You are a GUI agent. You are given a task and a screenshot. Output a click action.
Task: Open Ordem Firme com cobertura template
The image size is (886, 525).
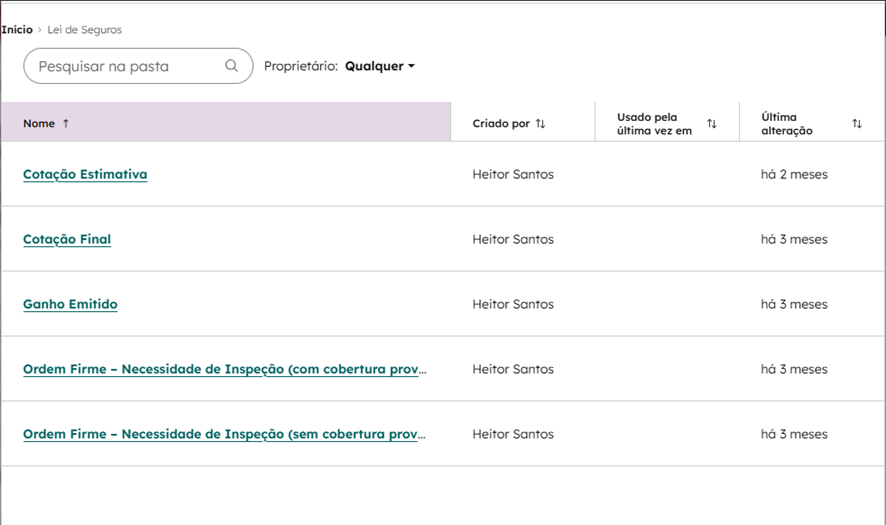225,369
